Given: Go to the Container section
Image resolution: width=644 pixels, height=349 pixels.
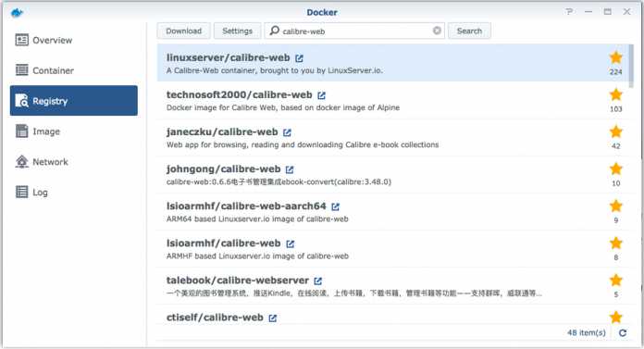Looking at the screenshot, I should click(74, 70).
